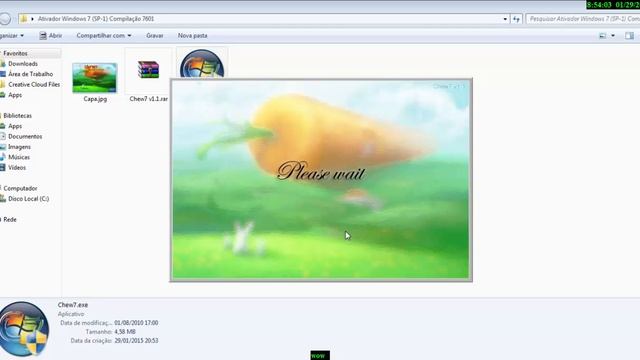Open Apps under Bibliotecas
This screenshot has height=360, width=640.
[15, 126]
